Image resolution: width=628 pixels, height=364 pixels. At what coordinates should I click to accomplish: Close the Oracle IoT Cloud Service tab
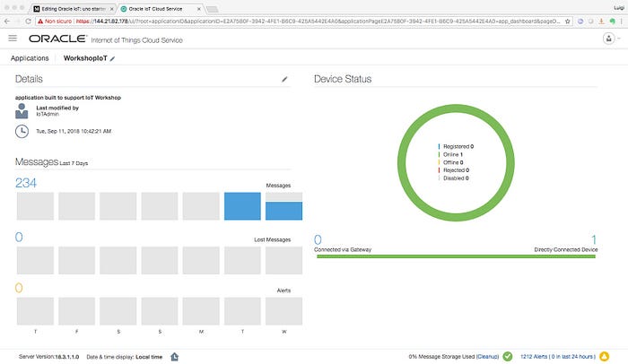click(198, 9)
